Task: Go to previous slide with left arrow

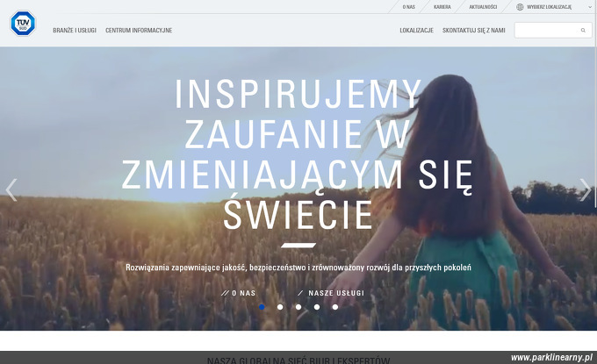Action: point(11,189)
